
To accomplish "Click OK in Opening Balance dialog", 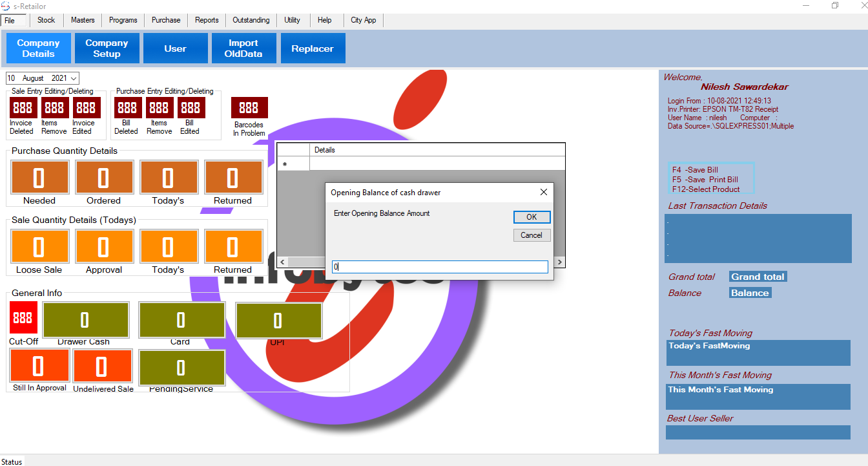I will click(x=532, y=217).
